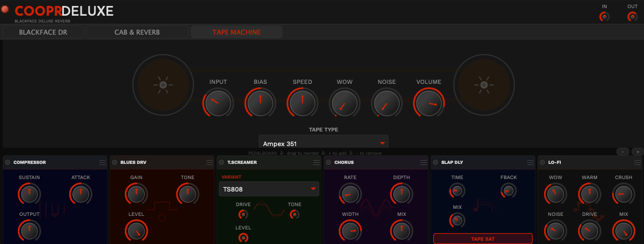Viewport: 644px width, 244px height.
Task: Click the tape machine WOW knob
Action: point(345,103)
